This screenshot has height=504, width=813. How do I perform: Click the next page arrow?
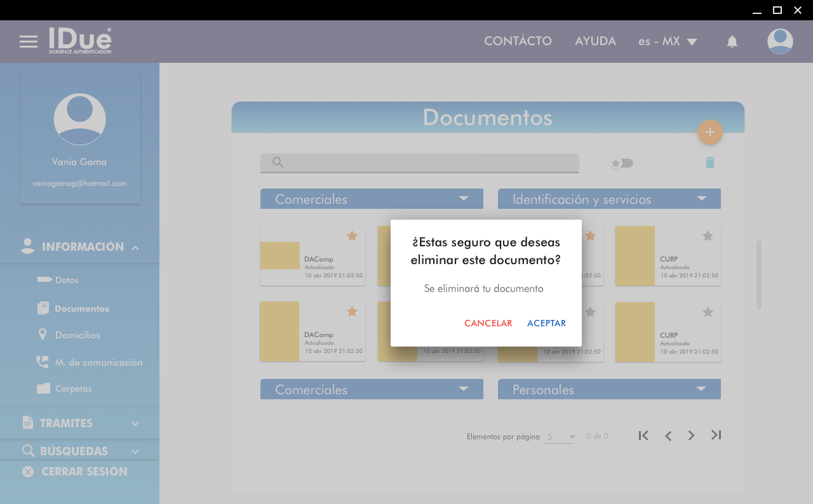click(x=691, y=435)
